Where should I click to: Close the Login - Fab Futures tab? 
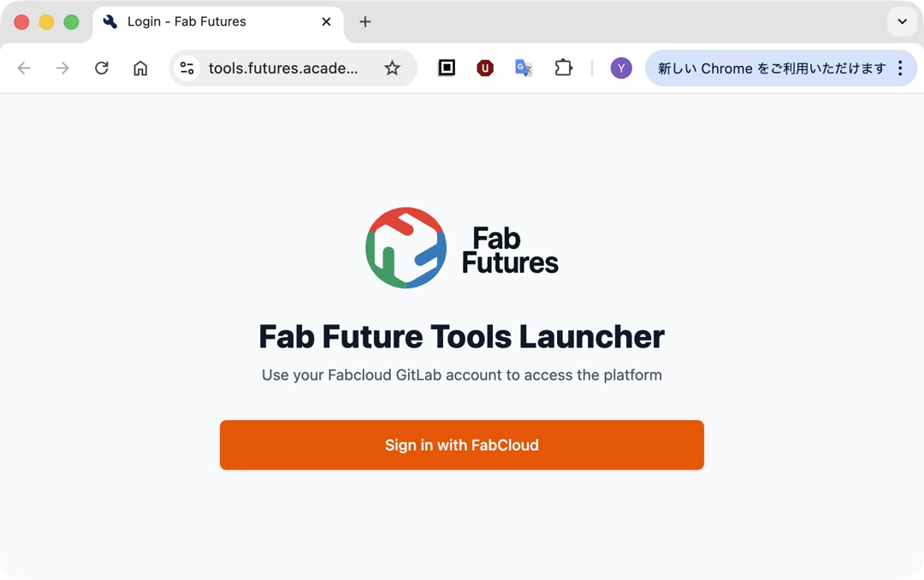pos(326,22)
